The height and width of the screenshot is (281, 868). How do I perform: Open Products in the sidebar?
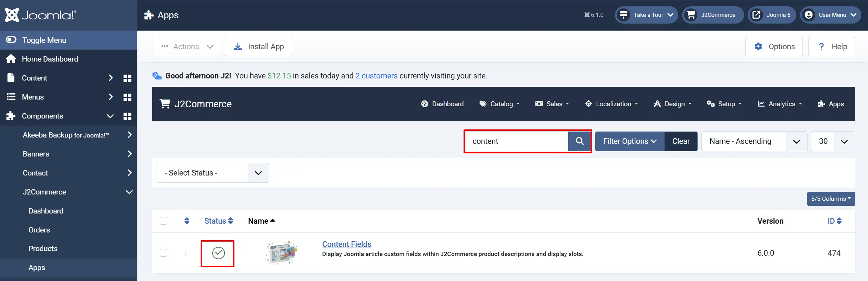pyautogui.click(x=43, y=249)
